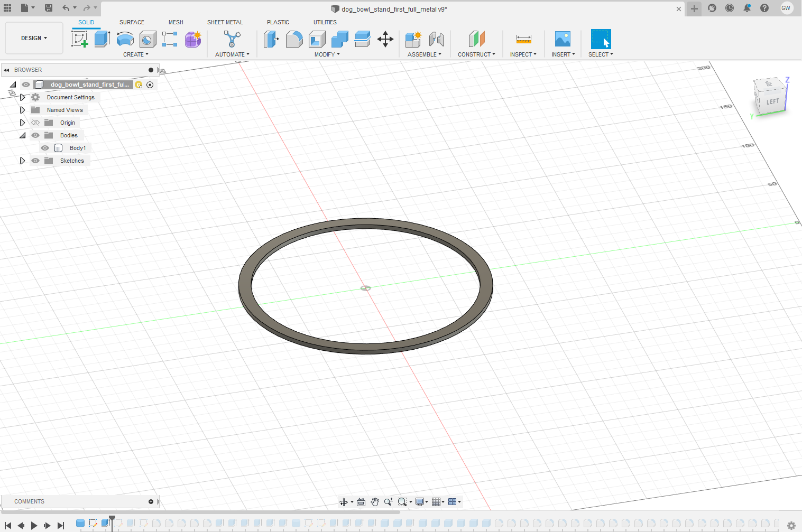Show the hidden Origin folder
Screen dimensions: 802x532
click(x=35, y=123)
